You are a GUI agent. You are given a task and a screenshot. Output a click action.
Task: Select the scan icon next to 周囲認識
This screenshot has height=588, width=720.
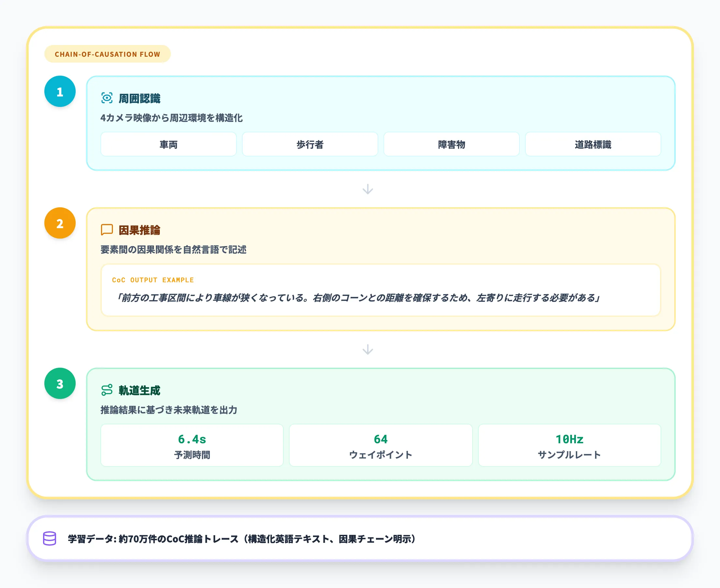tap(107, 97)
